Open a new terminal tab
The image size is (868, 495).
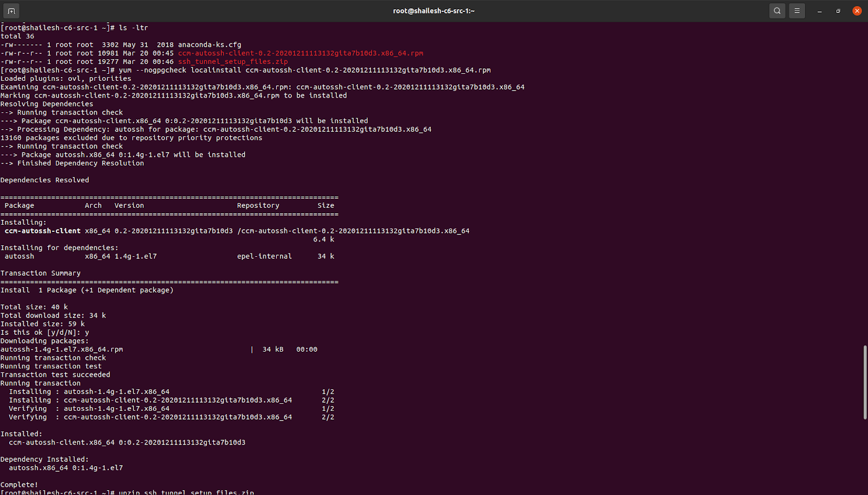(x=11, y=10)
